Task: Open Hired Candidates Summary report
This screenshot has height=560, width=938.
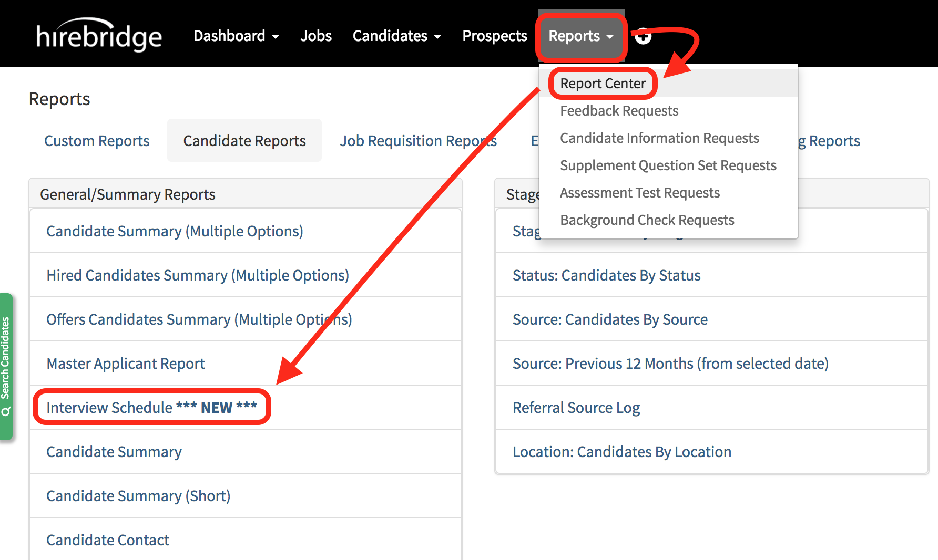Action: click(x=197, y=275)
